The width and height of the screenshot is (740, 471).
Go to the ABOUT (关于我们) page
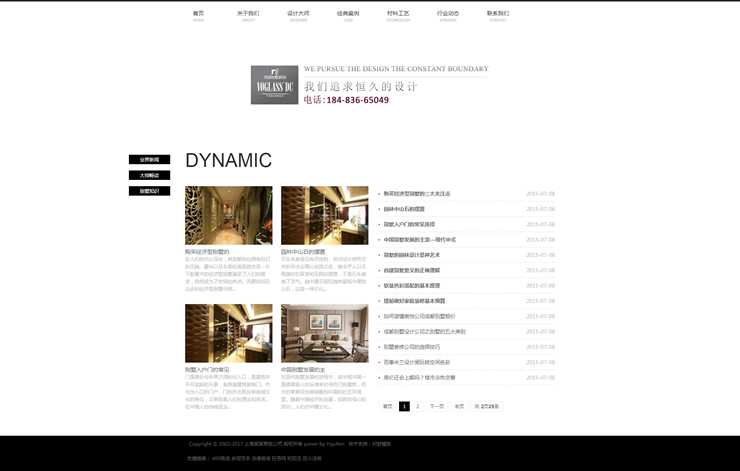click(x=248, y=15)
